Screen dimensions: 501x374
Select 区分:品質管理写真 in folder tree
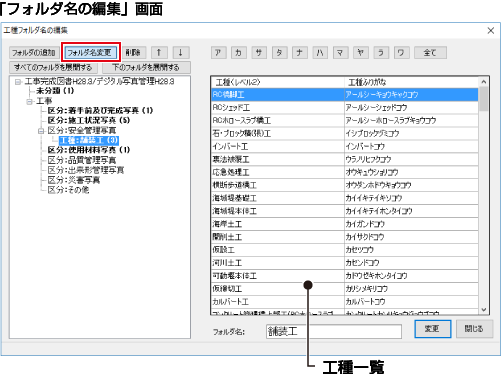(x=82, y=160)
